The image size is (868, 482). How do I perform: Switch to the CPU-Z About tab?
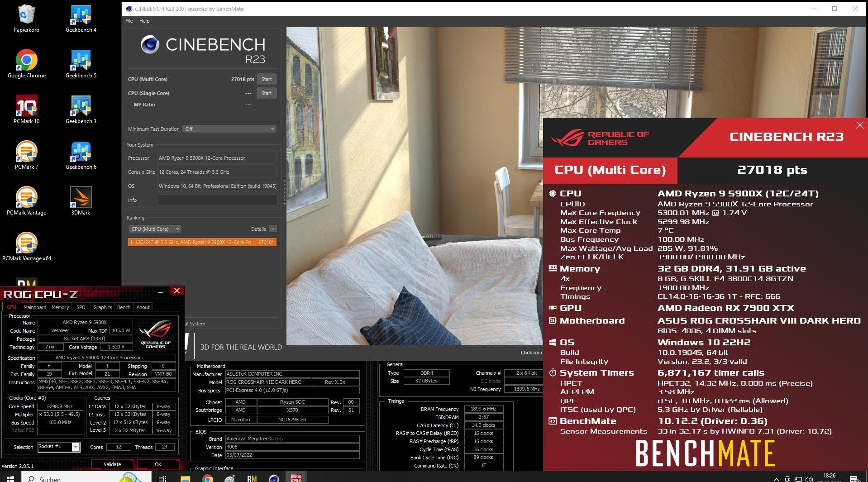(143, 307)
